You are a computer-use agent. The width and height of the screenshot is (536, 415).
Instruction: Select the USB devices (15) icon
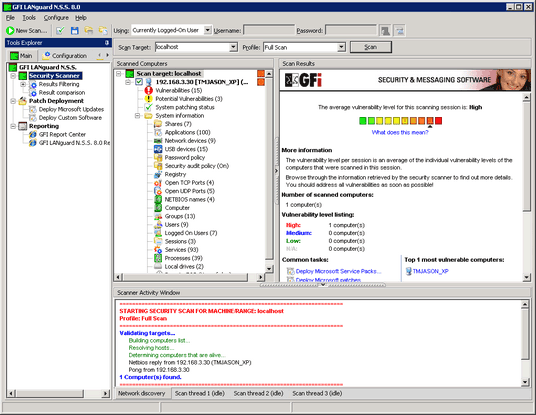[158, 149]
